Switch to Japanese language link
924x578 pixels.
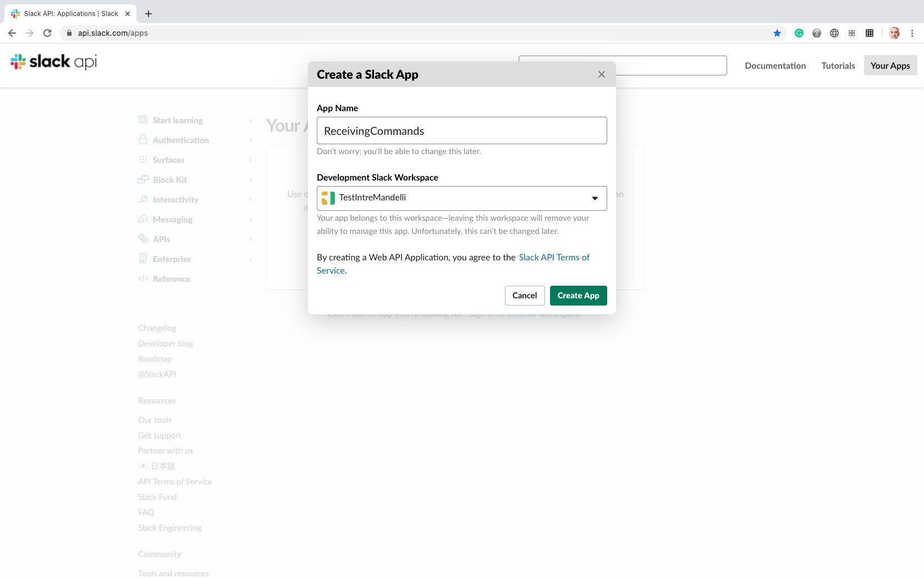[157, 466]
